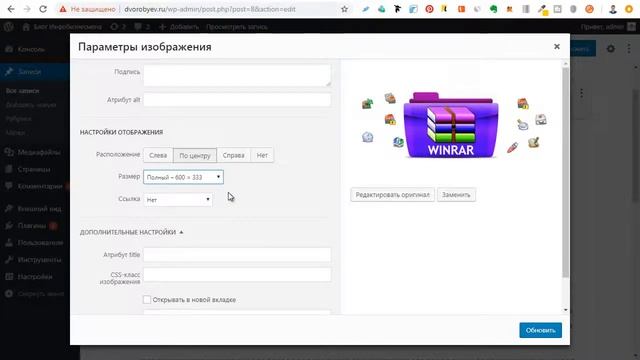The height and width of the screenshot is (360, 640).
Task: Open Внешний вид in the admin sidebar
Action: point(39,209)
